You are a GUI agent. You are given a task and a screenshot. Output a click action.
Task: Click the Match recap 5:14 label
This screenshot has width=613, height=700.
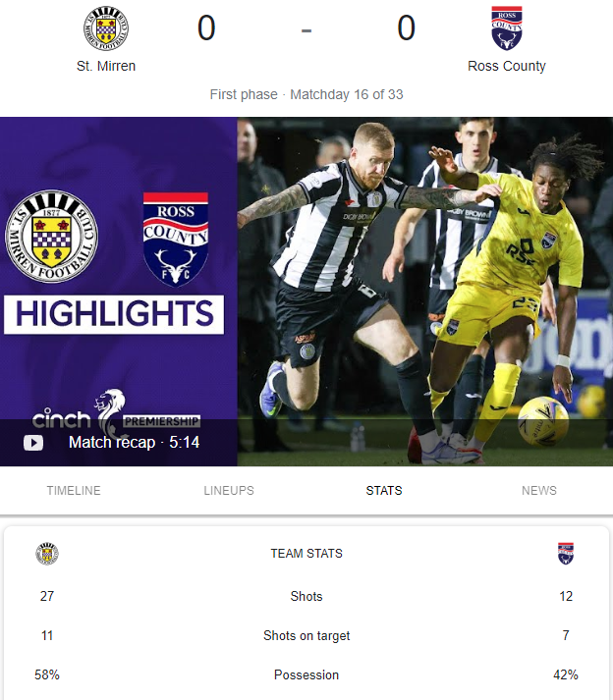pyautogui.click(x=134, y=443)
